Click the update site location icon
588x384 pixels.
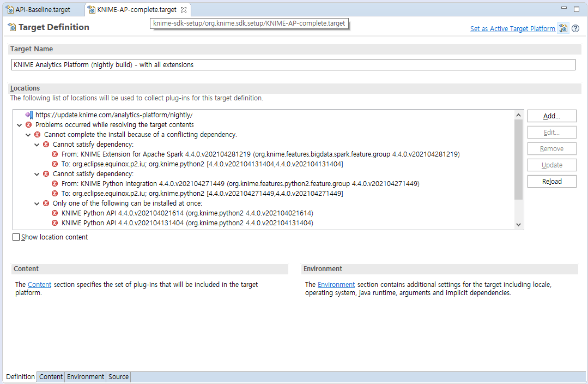click(29, 115)
